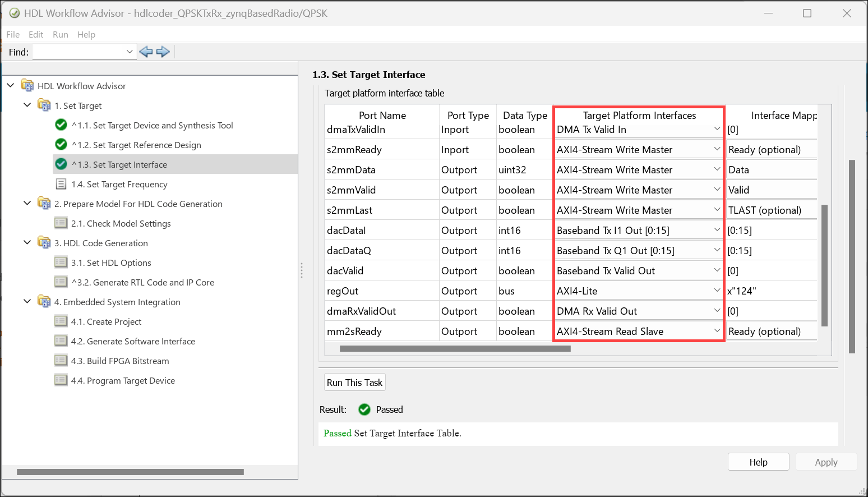868x497 pixels.
Task: Click the HDL Workflow Advisor root folder icon
Action: click(27, 86)
